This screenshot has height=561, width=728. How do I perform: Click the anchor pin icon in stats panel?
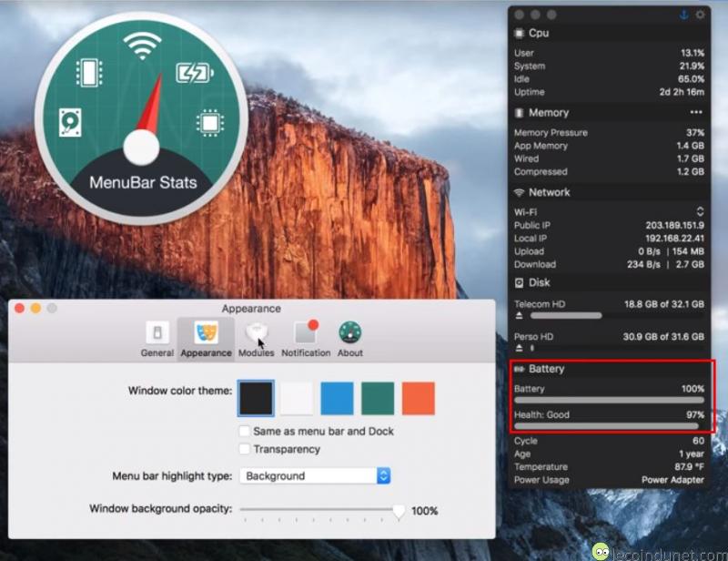point(683,15)
